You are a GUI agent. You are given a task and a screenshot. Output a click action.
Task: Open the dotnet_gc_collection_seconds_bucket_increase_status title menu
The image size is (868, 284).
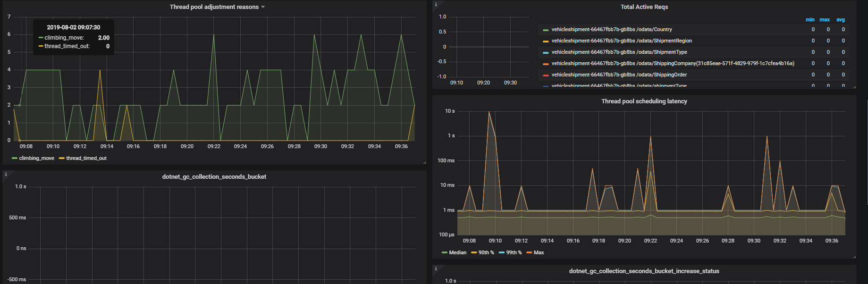pyautogui.click(x=644, y=271)
